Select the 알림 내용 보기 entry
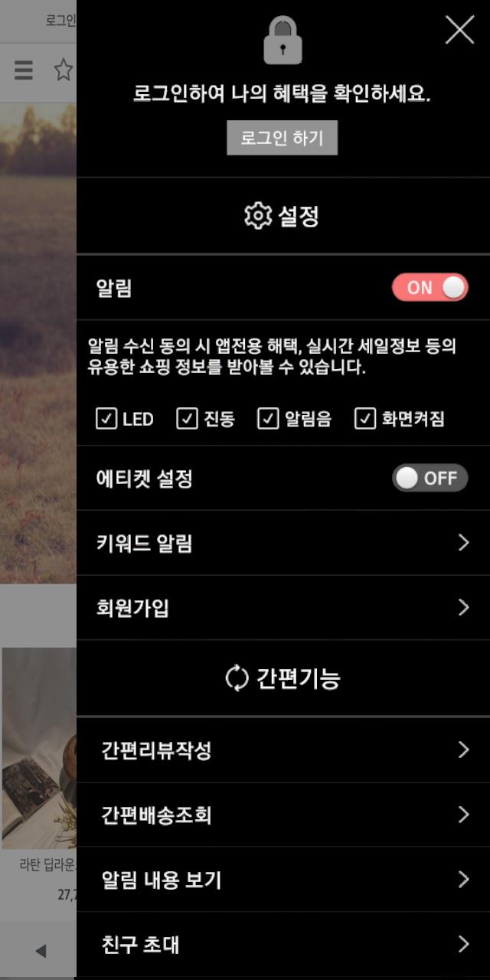This screenshot has width=490, height=980. (x=283, y=880)
